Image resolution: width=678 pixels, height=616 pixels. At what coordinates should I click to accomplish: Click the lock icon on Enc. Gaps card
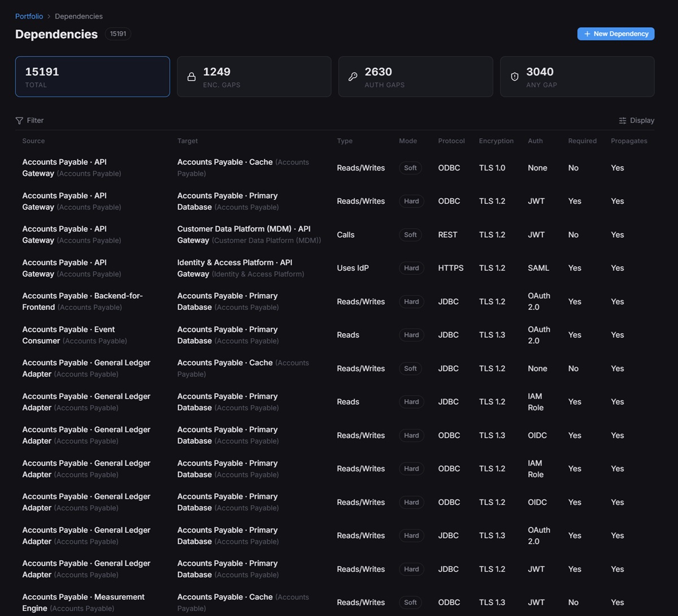192,77
